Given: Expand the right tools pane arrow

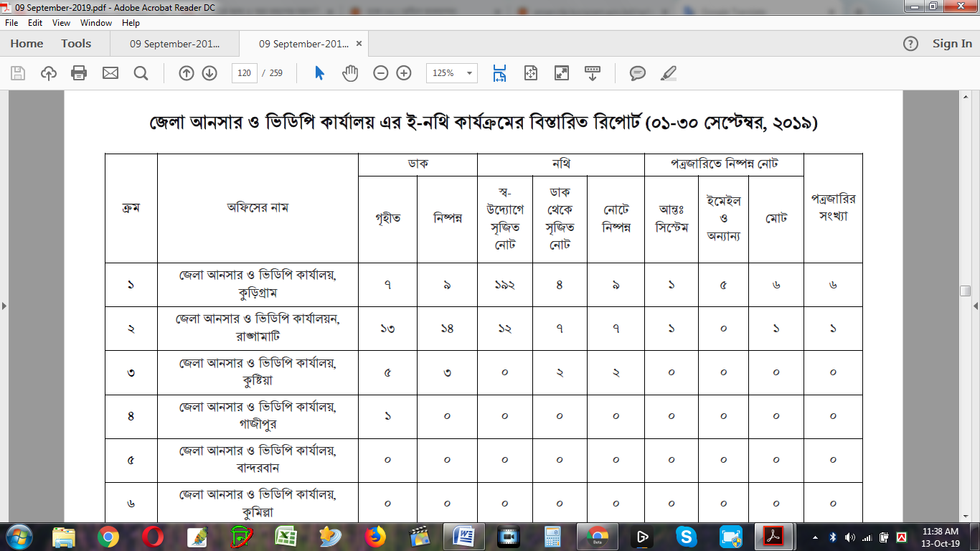Looking at the screenshot, I should pos(976,306).
